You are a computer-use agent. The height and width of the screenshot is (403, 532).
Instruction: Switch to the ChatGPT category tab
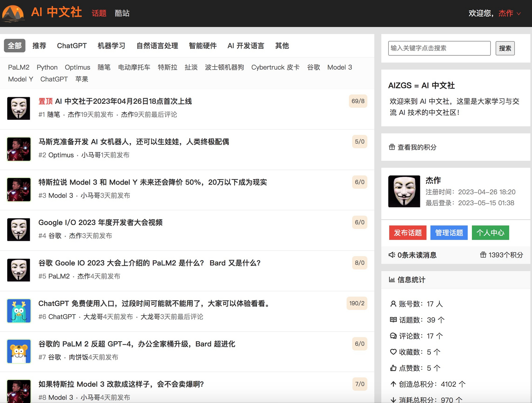tap(72, 46)
